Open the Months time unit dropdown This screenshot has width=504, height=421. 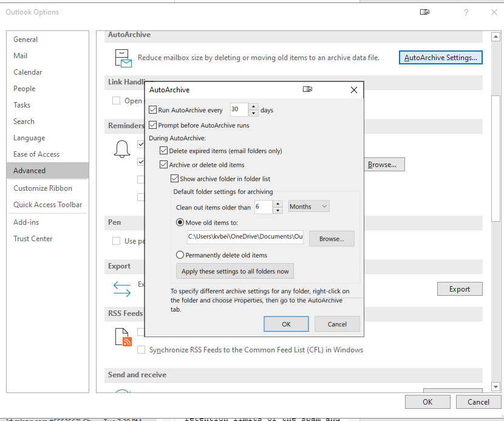click(x=308, y=207)
